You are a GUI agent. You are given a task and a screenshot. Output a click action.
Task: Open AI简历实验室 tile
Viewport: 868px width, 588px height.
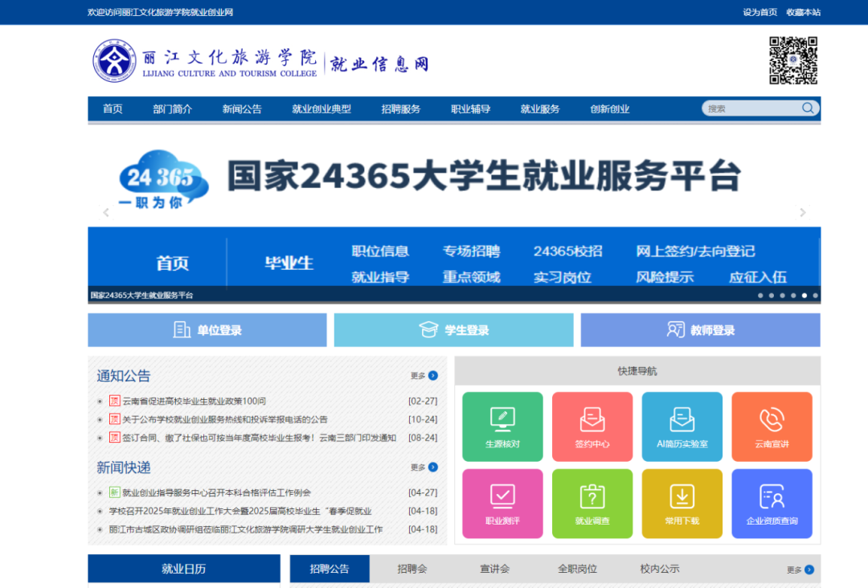click(682, 427)
